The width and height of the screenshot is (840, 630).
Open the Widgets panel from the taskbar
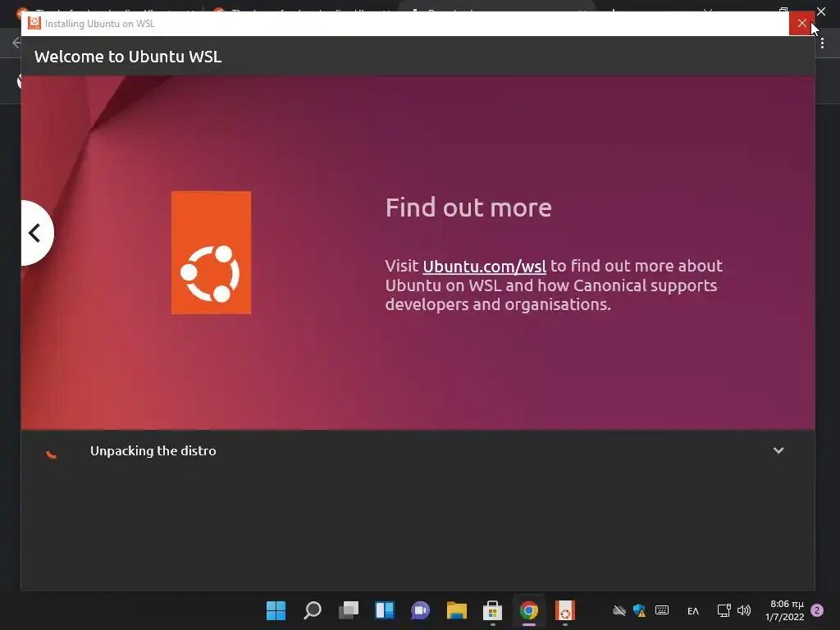click(384, 610)
